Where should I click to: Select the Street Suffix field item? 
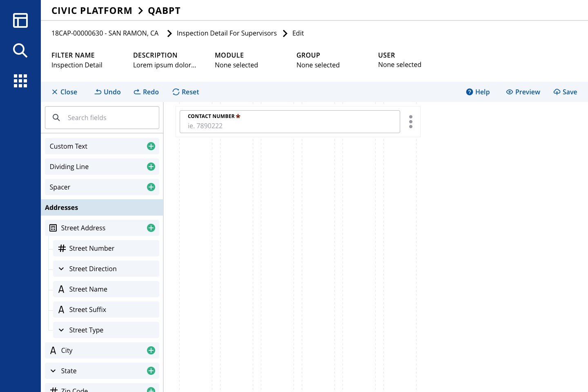[106, 310]
